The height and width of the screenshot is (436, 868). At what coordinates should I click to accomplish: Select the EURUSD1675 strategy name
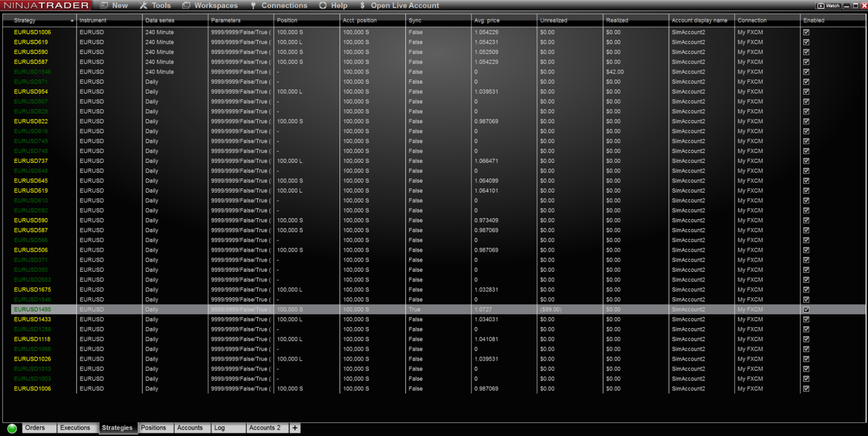(x=33, y=290)
